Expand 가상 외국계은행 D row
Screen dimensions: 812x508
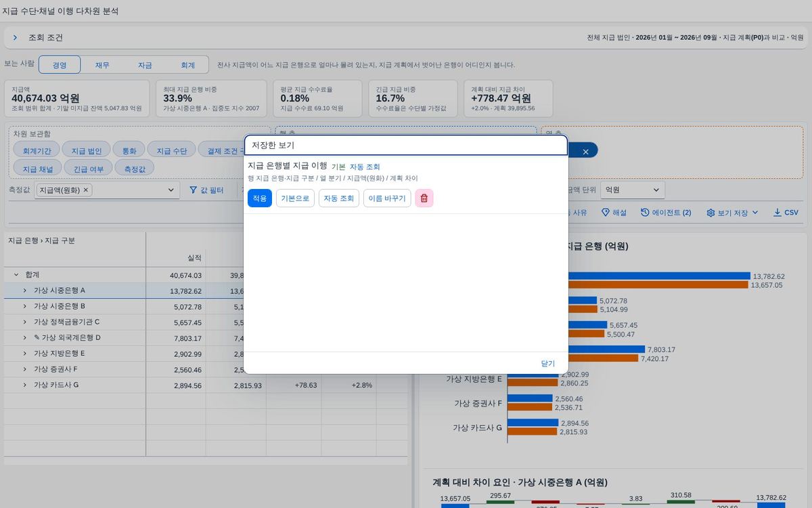25,337
